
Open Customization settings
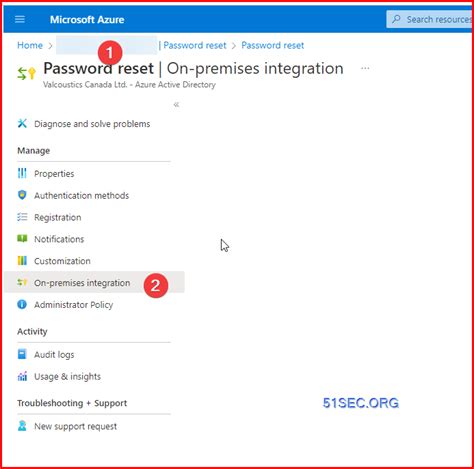click(x=62, y=261)
